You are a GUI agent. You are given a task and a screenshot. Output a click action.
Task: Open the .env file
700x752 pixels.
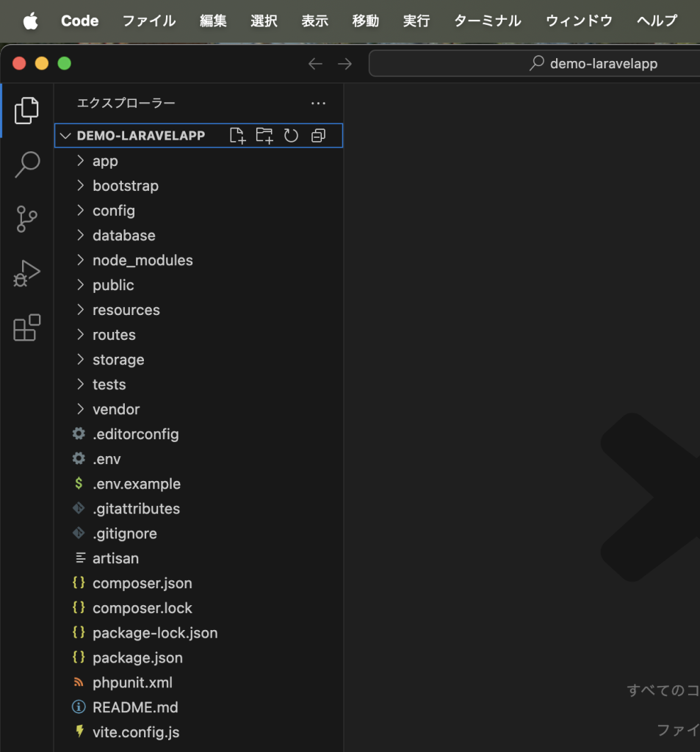pyautogui.click(x=107, y=459)
